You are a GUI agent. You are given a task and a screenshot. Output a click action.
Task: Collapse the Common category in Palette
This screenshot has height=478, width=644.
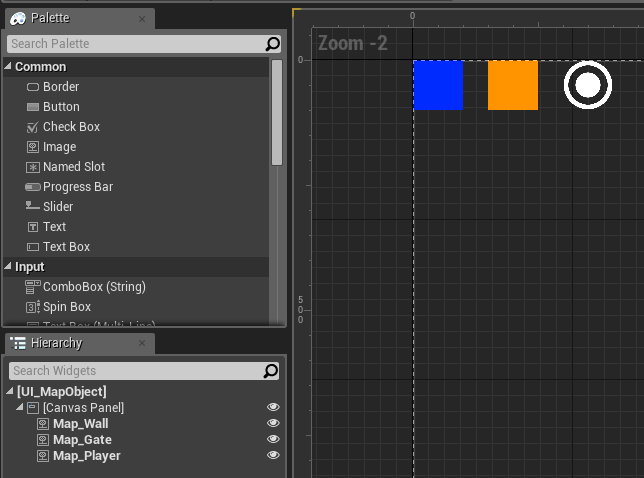[x=8, y=66]
